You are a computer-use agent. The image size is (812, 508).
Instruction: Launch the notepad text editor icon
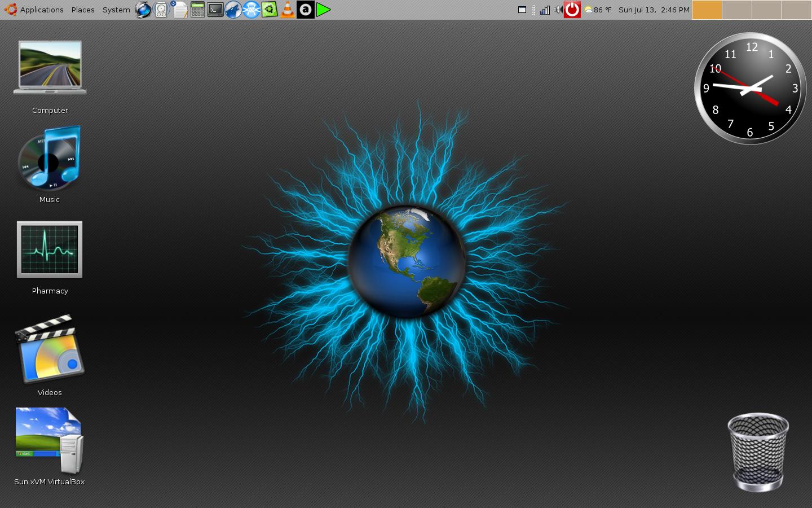[x=179, y=10]
